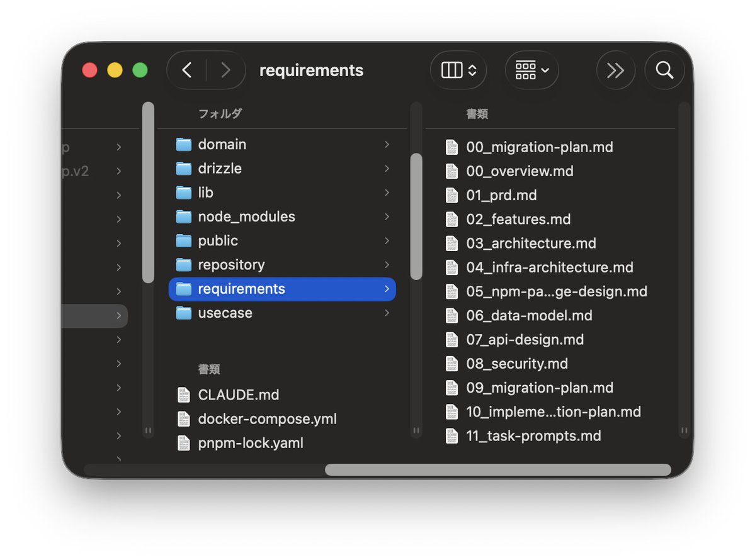Select the requirements folder row
This screenshot has width=755, height=560.
(282, 289)
